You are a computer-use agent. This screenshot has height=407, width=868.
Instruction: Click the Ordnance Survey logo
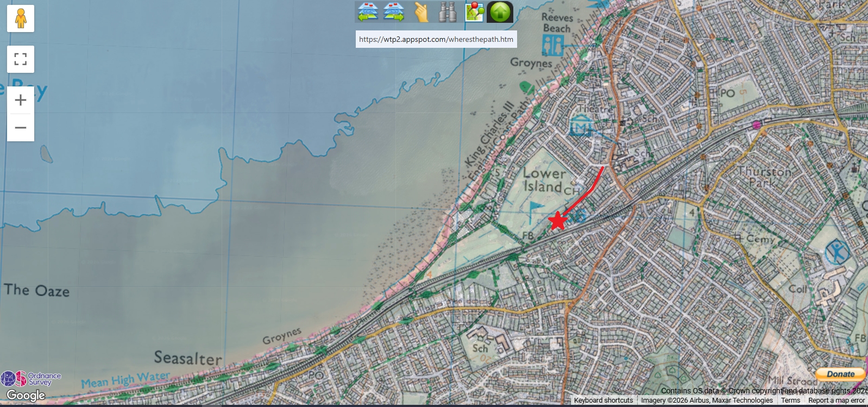coord(30,379)
